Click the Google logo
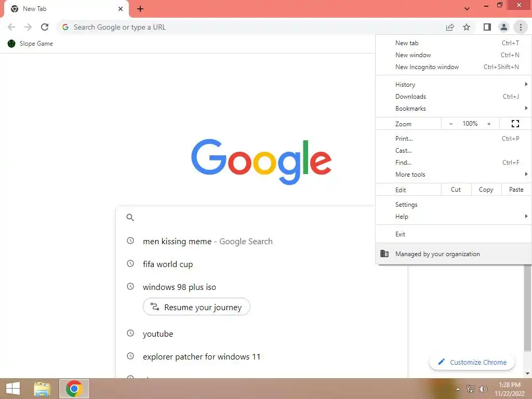The width and height of the screenshot is (532, 399). click(261, 162)
